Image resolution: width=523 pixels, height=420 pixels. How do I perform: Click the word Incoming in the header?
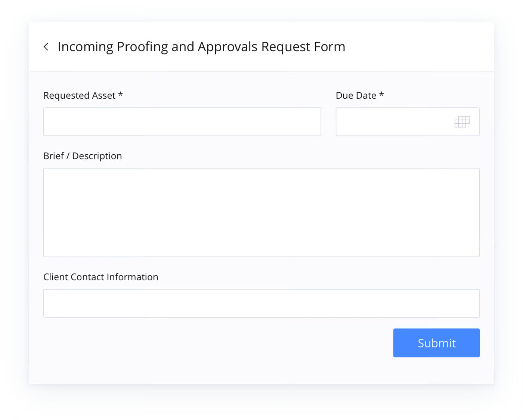pyautogui.click(x=86, y=47)
